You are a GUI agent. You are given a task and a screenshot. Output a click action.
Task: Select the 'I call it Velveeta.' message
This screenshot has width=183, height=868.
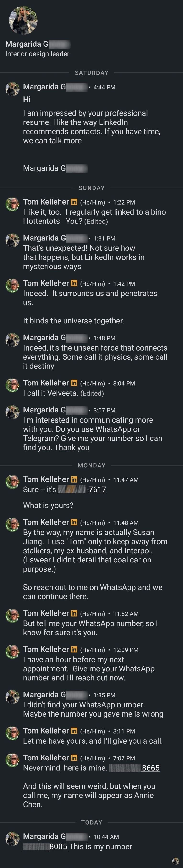click(x=50, y=393)
